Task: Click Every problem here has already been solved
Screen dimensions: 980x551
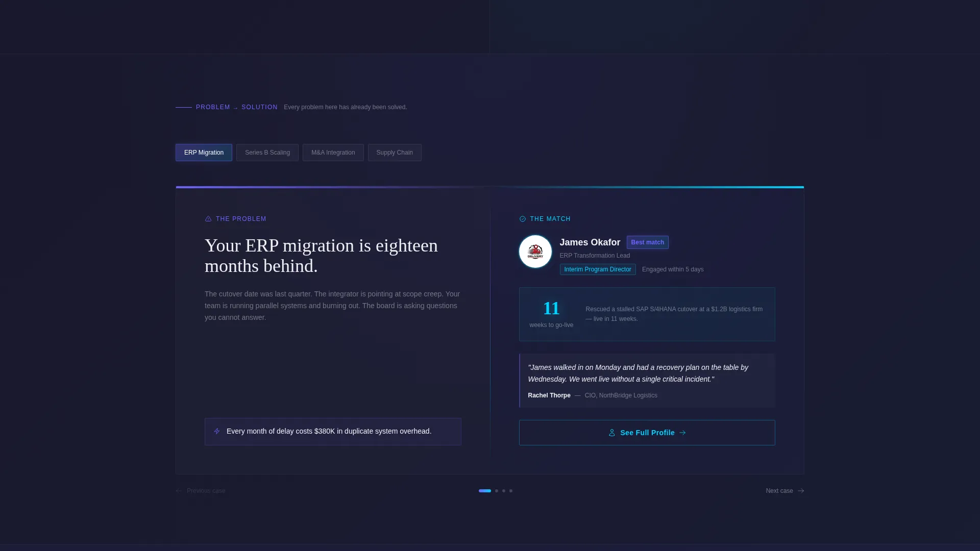Action: point(346,107)
